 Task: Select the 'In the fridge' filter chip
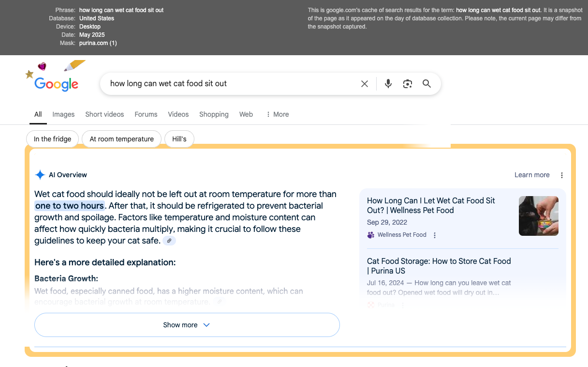pos(52,138)
